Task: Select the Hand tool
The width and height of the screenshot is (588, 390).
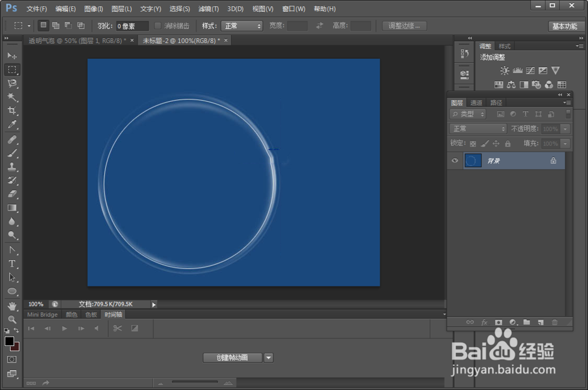Action: pyautogui.click(x=12, y=306)
